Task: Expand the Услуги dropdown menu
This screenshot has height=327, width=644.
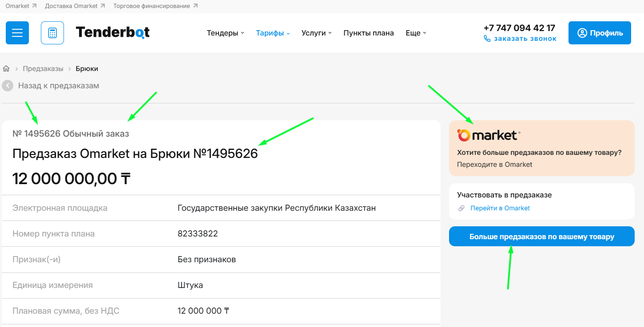Action: 317,33
